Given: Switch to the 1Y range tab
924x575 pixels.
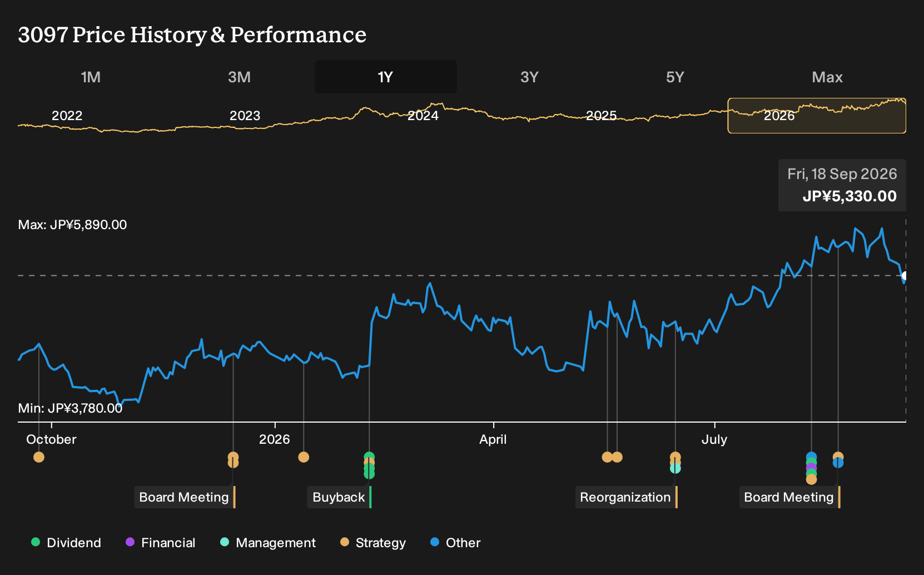Looking at the screenshot, I should pyautogui.click(x=386, y=77).
